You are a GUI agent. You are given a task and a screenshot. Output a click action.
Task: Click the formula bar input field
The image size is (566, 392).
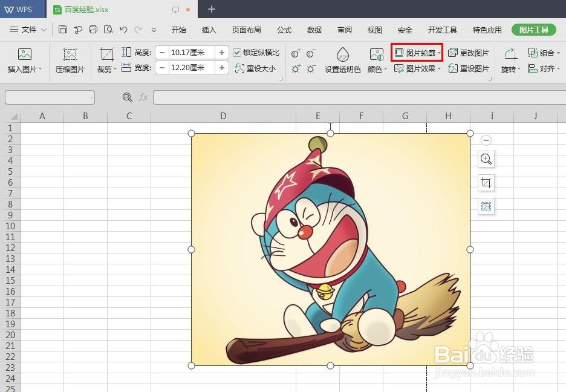359,97
